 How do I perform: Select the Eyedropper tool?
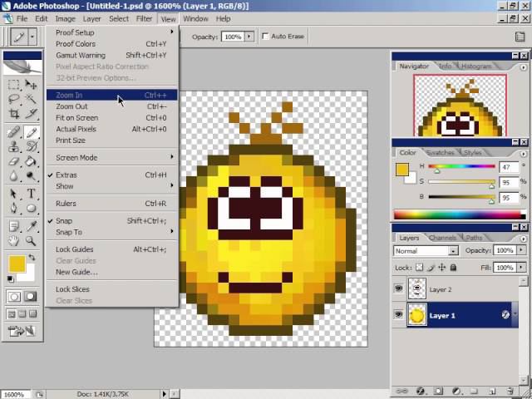(x=31, y=226)
